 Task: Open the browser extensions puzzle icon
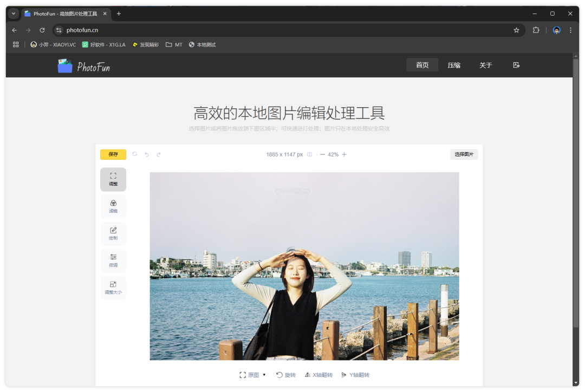click(536, 30)
